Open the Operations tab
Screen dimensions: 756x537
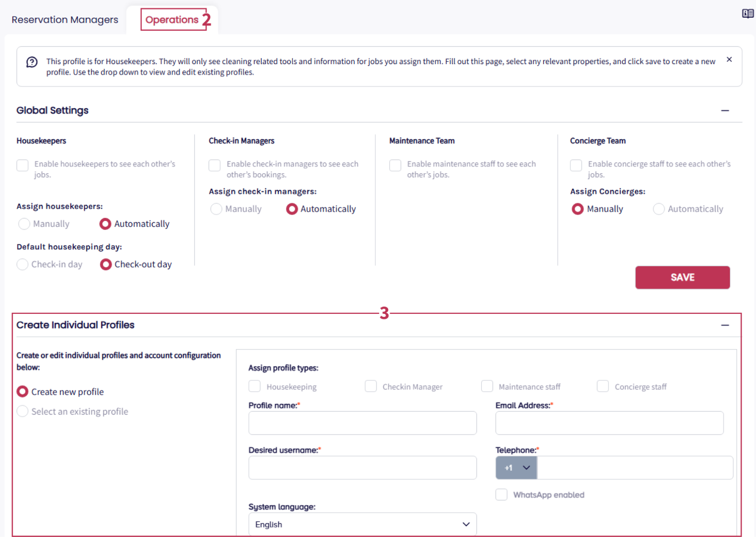tap(172, 20)
